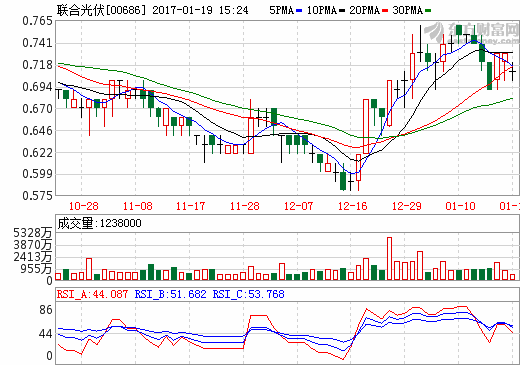
Task: Click the 0.765 price axis label
Action: tap(37, 21)
